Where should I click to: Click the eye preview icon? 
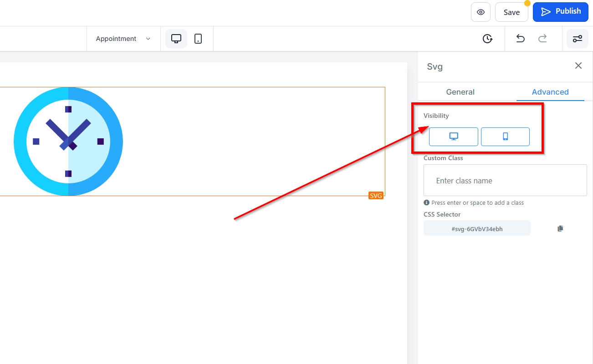481,12
